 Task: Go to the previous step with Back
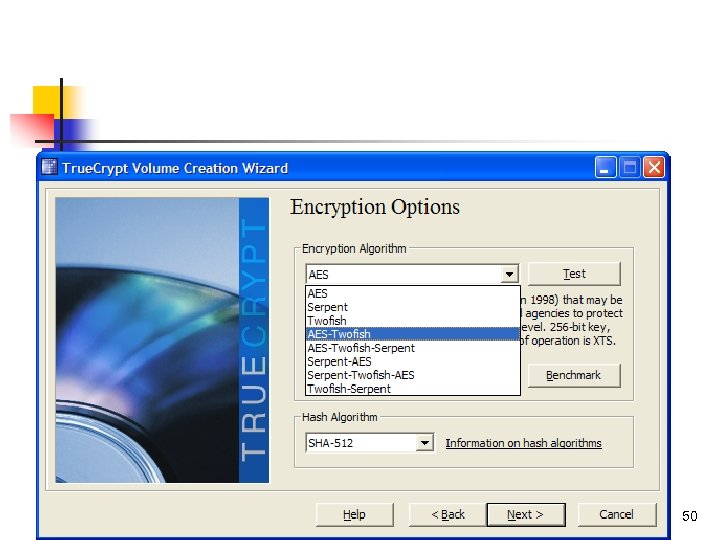click(448, 515)
